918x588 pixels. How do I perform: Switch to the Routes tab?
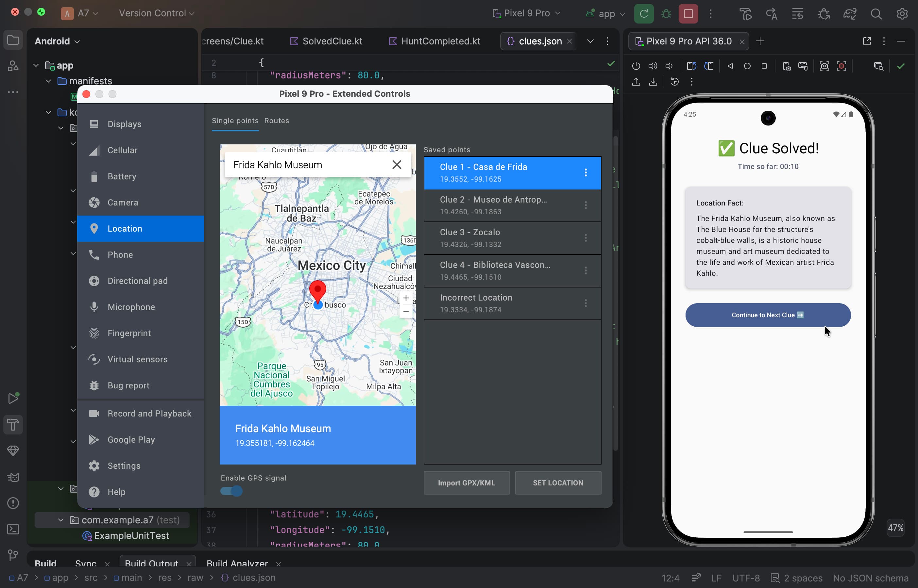[x=277, y=121]
